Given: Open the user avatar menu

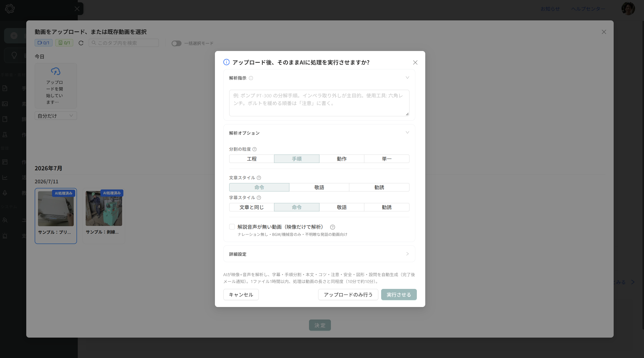Looking at the screenshot, I should pyautogui.click(x=628, y=9).
